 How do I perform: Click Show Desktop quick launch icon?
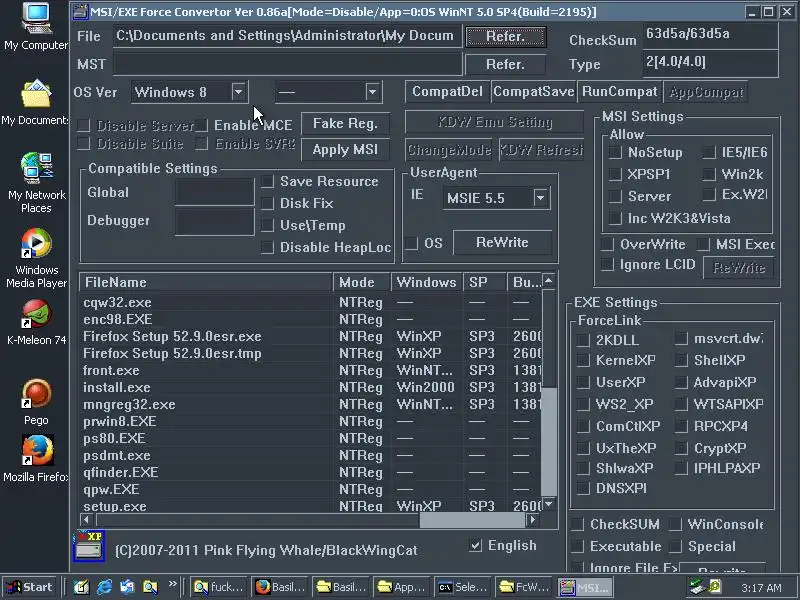click(x=81, y=587)
